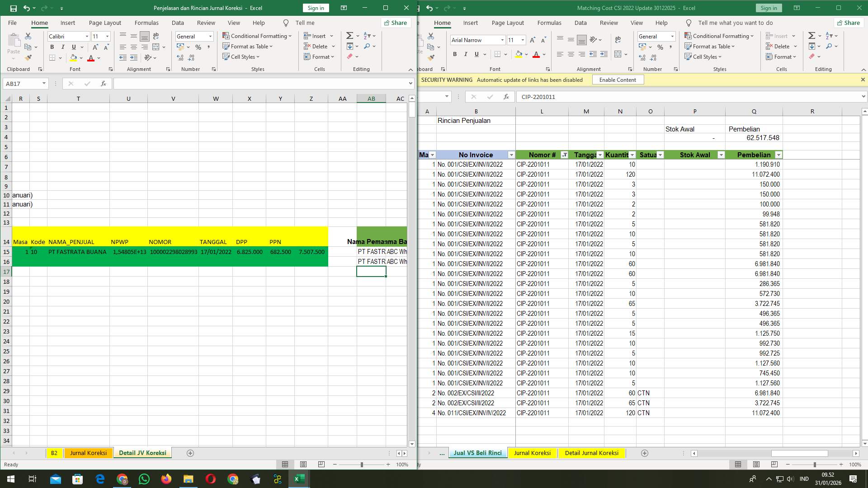The width and height of the screenshot is (868, 488).
Task: Open the filter arrow on No Invoice column
Action: click(x=511, y=155)
